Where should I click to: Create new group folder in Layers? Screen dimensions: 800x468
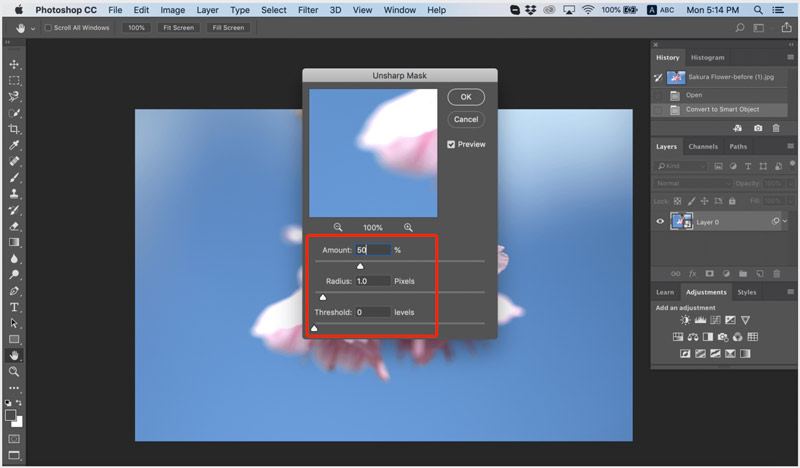pyautogui.click(x=743, y=274)
